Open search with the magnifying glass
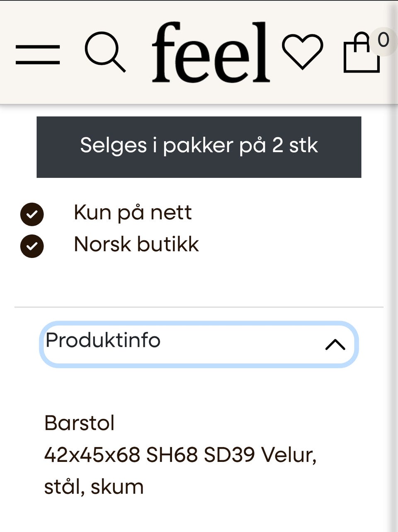Viewport: 398px width, 532px height. [x=104, y=52]
